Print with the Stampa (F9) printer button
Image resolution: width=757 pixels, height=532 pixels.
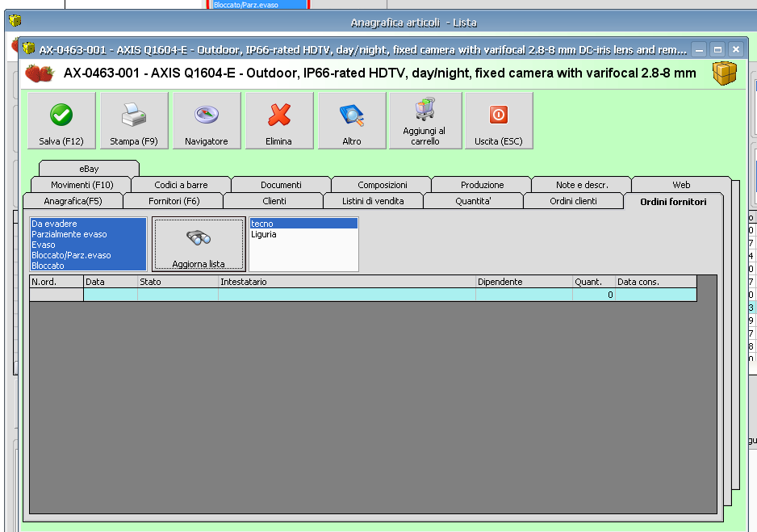coord(134,121)
